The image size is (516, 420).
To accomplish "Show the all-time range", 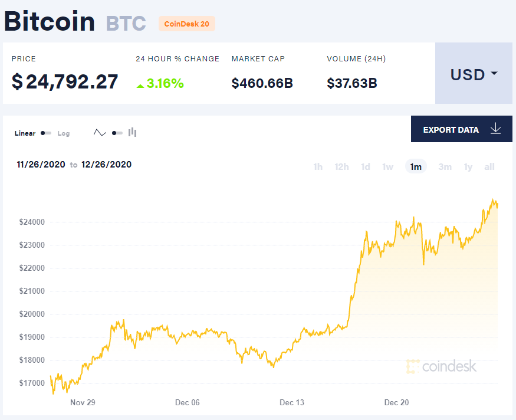I will coord(489,167).
